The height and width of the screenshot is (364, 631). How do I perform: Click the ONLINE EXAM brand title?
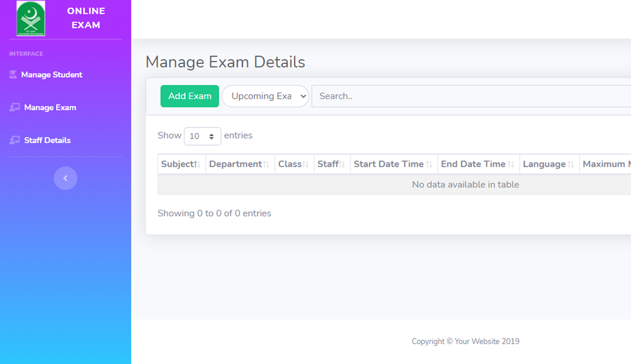tap(86, 18)
